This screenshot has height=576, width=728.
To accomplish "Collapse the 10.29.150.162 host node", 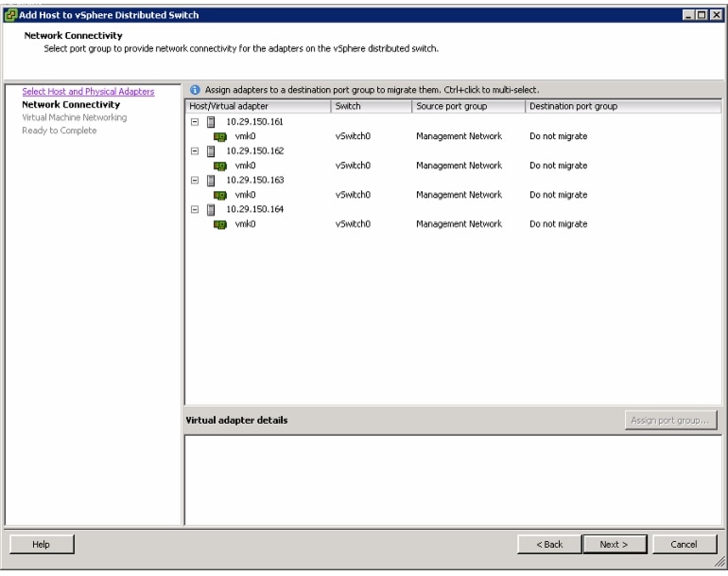I will (x=195, y=151).
